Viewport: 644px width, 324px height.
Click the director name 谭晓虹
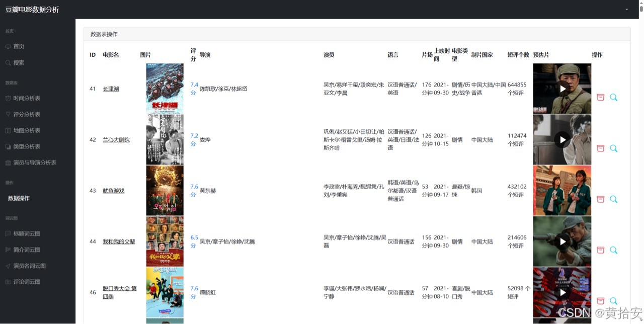pyautogui.click(x=208, y=292)
